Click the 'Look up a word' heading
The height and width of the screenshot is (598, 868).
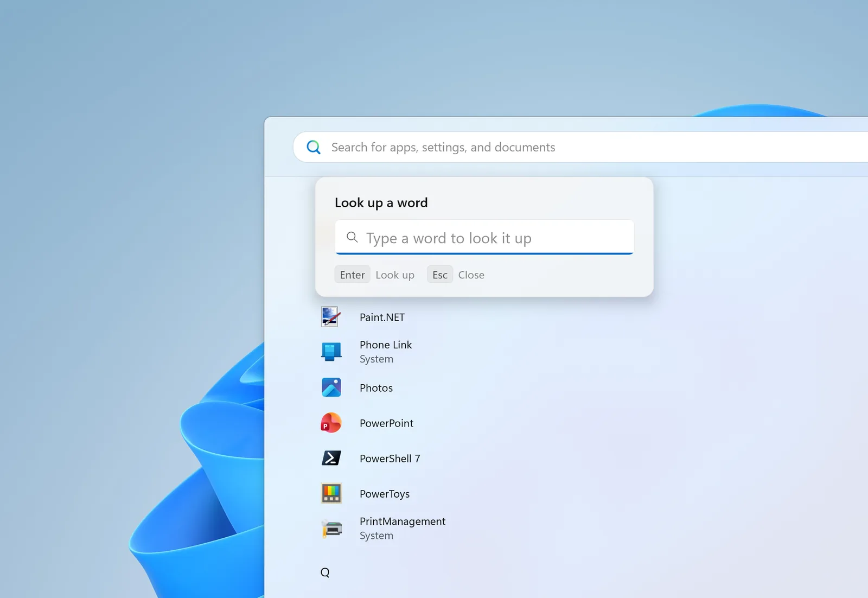click(381, 203)
